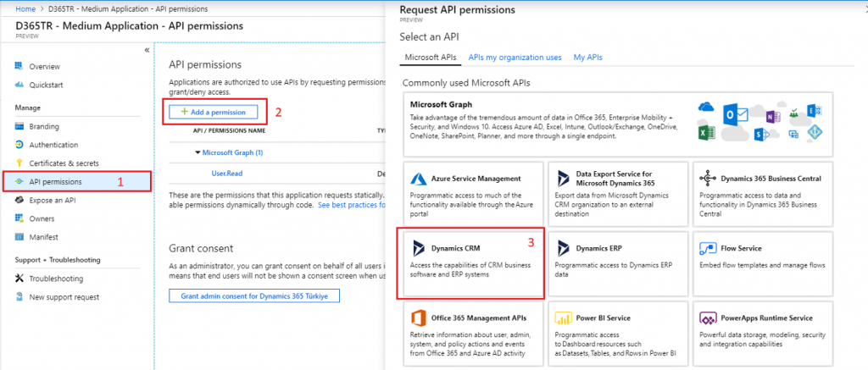
Task: Click the Quickstart cloud icon
Action: point(19,85)
